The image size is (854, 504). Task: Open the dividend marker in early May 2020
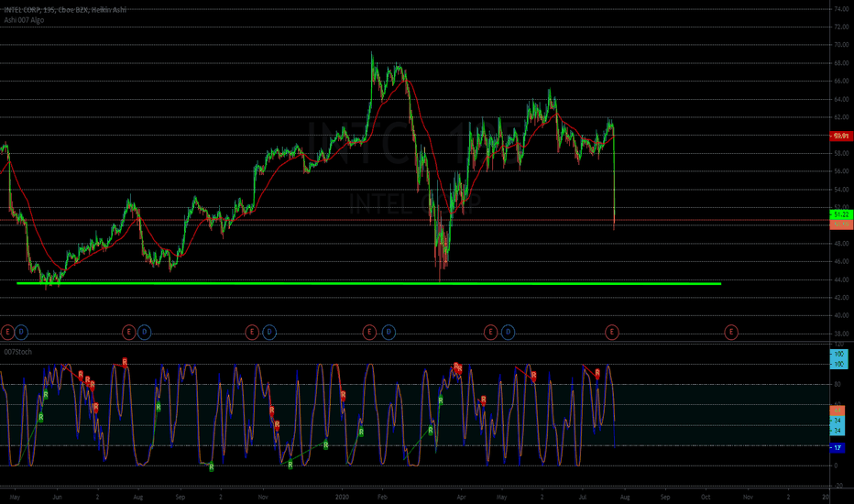click(x=508, y=332)
